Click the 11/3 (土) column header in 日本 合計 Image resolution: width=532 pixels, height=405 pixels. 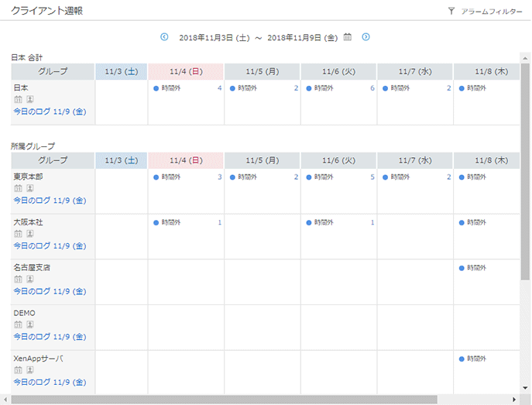pos(121,72)
